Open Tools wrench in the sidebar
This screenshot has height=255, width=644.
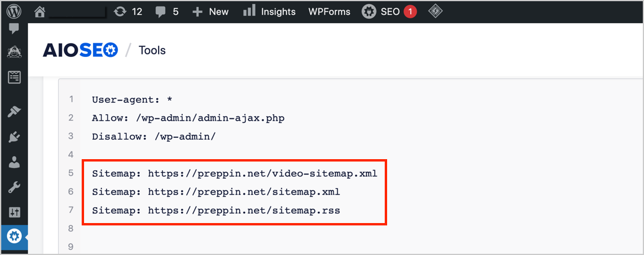[13, 188]
